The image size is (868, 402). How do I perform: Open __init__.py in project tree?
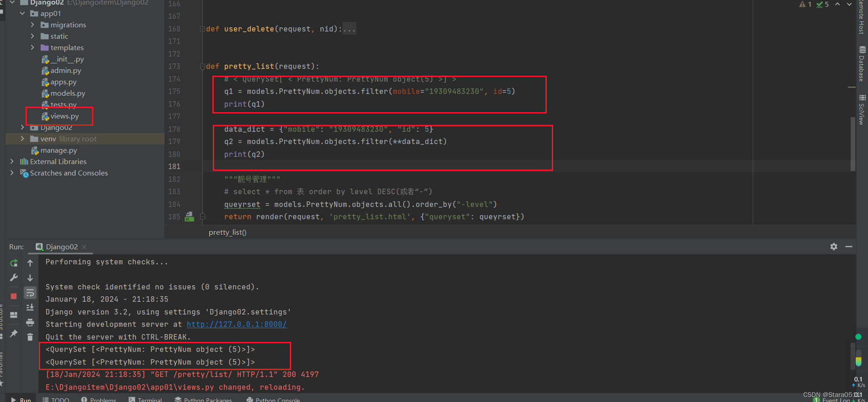tap(63, 59)
